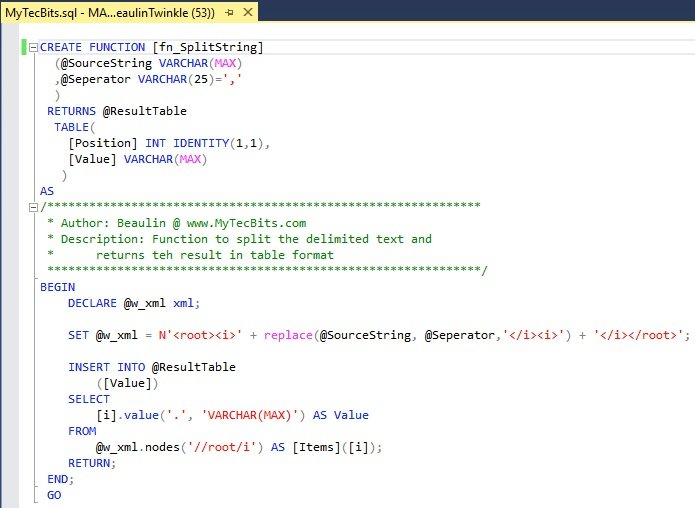Click the www.MyTecBits.com comment text

coord(246,223)
